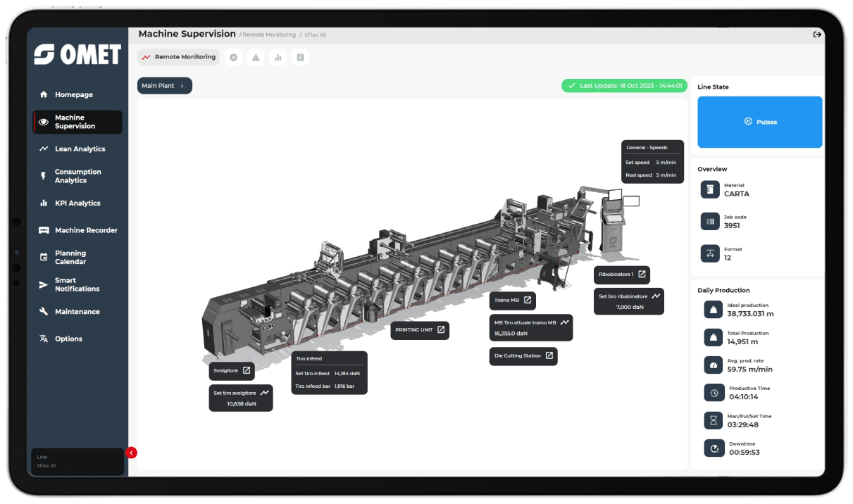Click the '38,733.031 m' ideal production value
Screen dimensions: 853x504
coord(750,314)
